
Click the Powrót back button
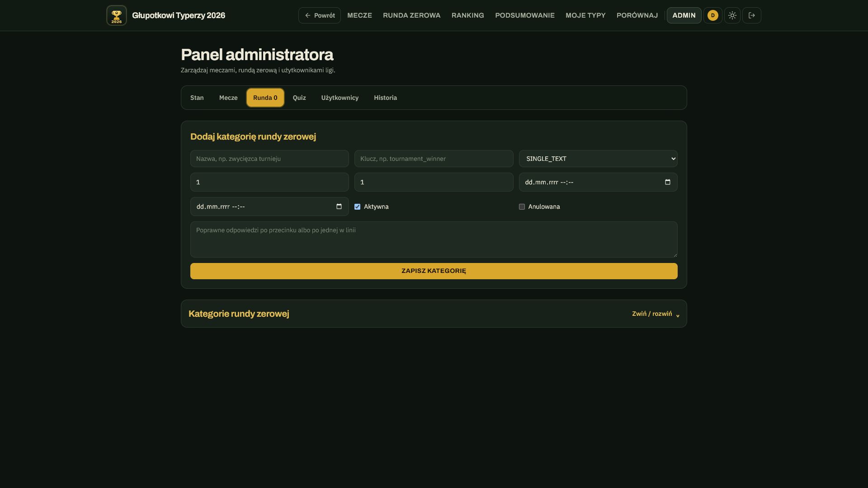320,15
